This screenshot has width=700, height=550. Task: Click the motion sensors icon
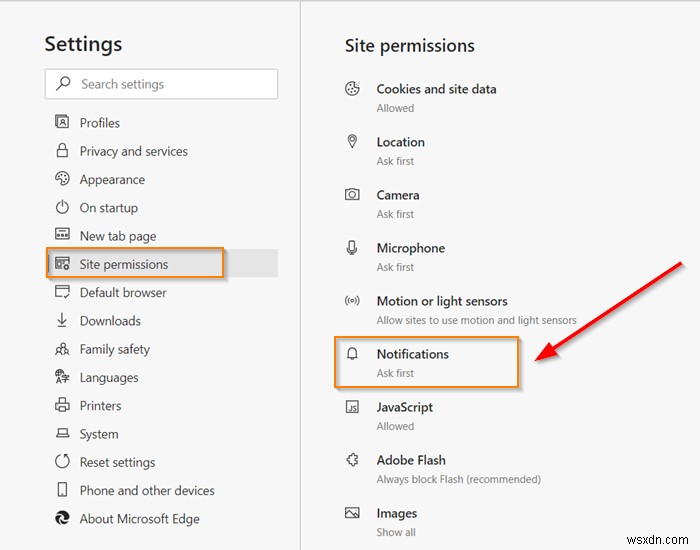[352, 300]
